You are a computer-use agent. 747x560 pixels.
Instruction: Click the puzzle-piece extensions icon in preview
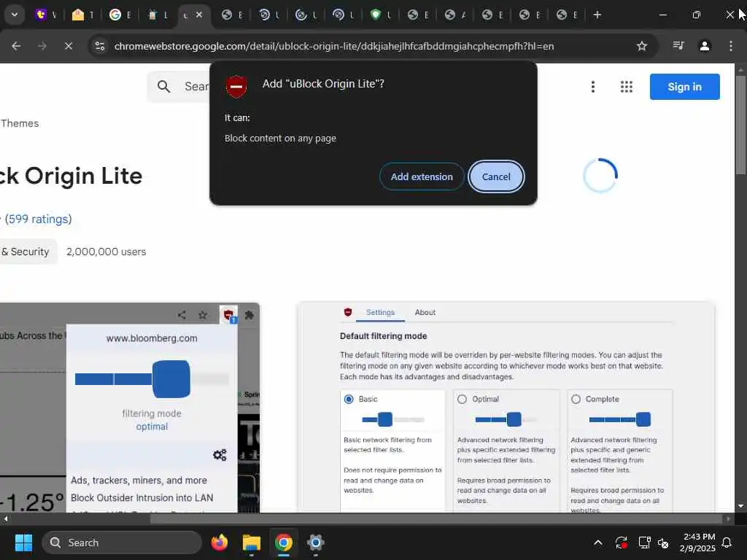tap(249, 315)
